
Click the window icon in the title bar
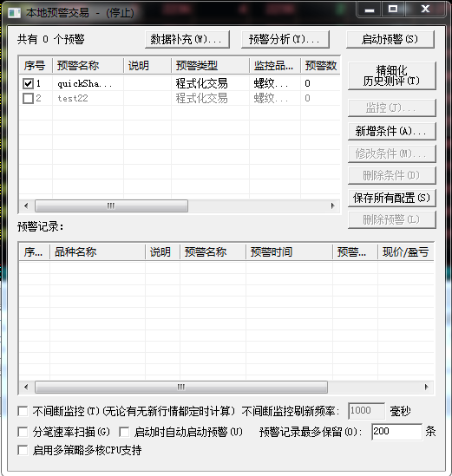[14, 13]
